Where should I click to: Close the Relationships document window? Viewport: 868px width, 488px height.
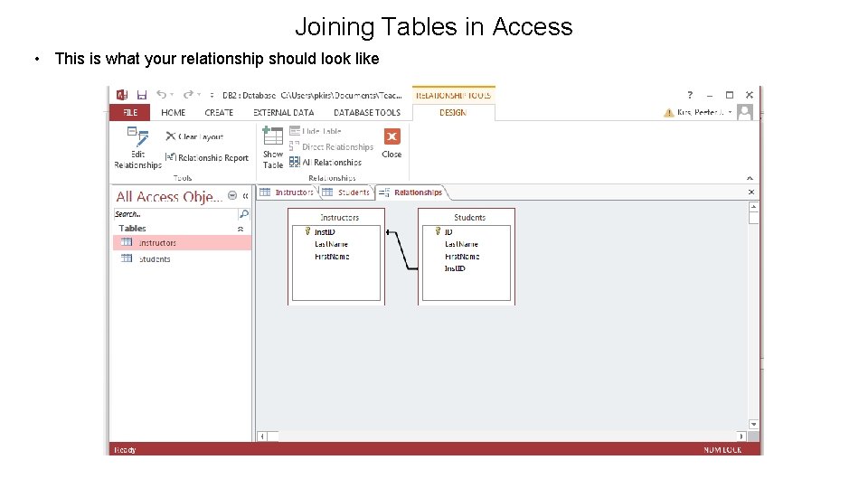(751, 192)
